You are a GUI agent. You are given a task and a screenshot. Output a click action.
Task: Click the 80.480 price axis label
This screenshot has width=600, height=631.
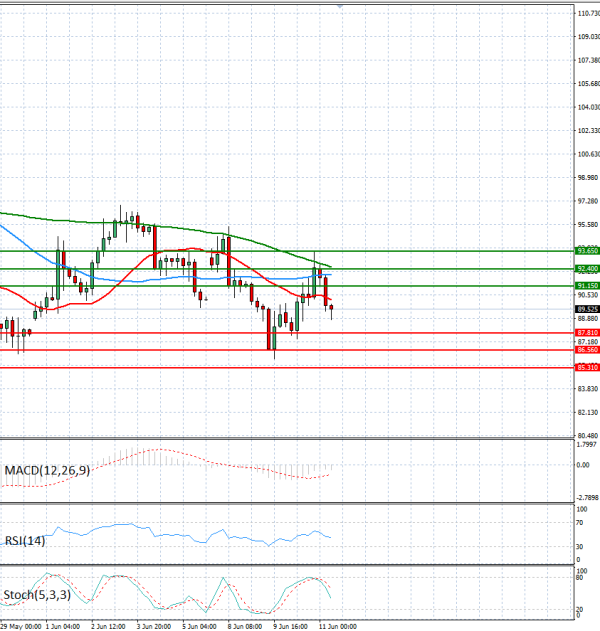tap(588, 435)
